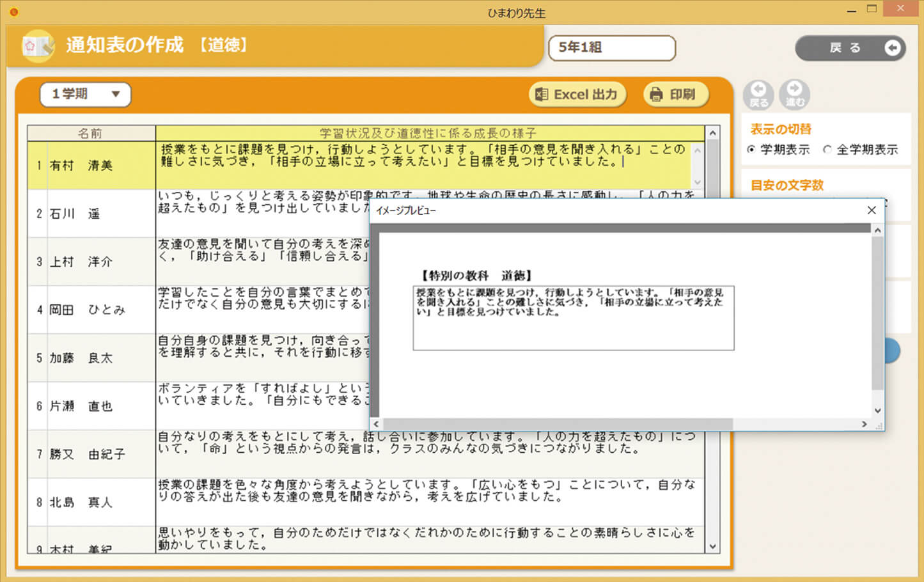Viewport: 924px width, 582px height.
Task: Click the down arrow of the table scrollbar
Action: (712, 546)
